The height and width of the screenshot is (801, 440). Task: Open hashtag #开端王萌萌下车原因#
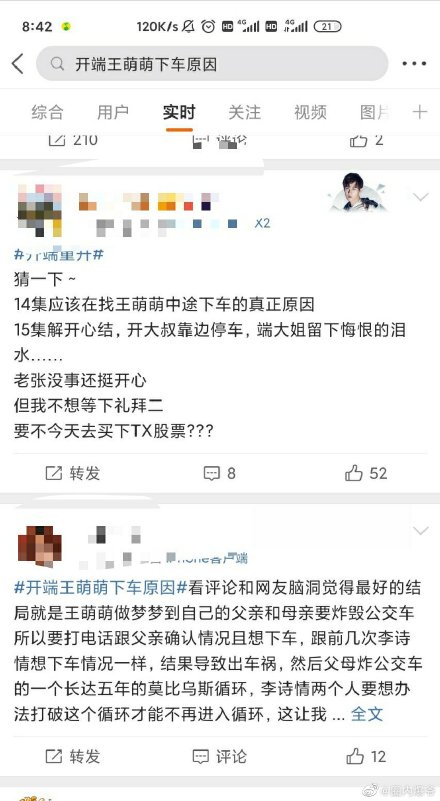click(x=101, y=587)
